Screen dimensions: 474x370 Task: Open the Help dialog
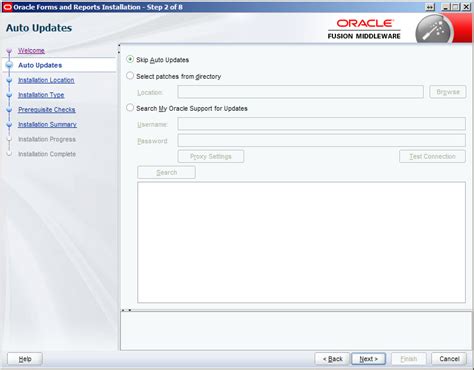click(x=25, y=359)
